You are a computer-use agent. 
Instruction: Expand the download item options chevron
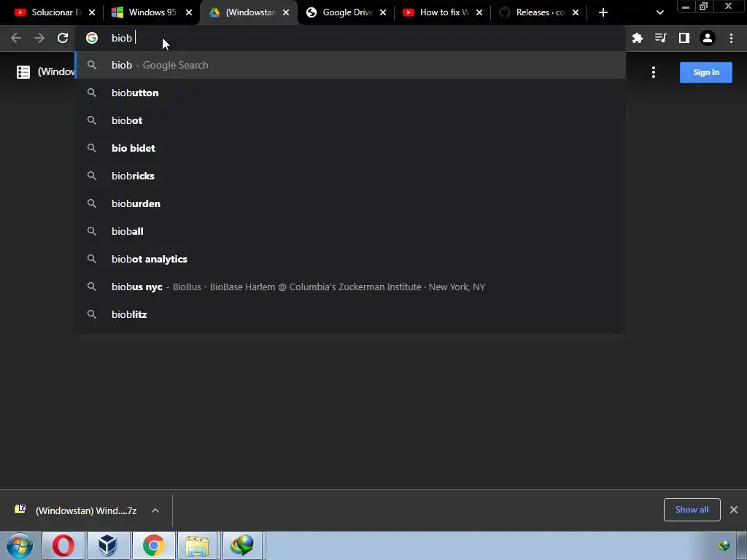pos(155,510)
